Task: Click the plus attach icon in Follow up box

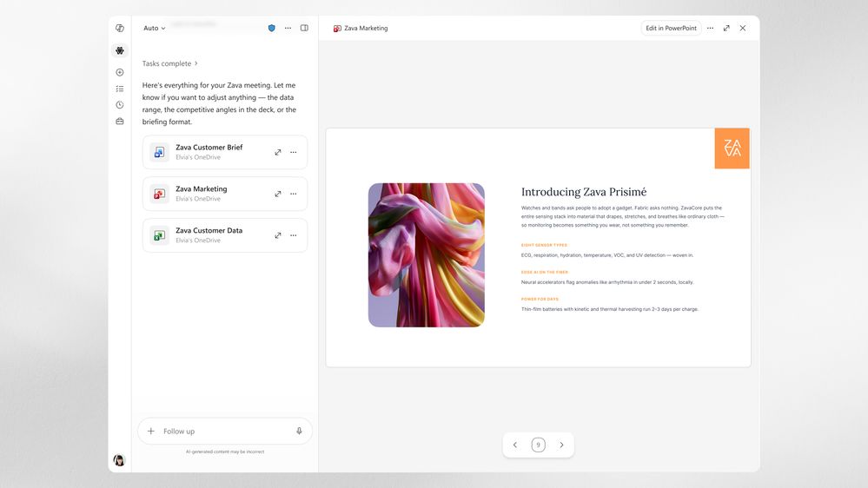Action: click(x=150, y=431)
